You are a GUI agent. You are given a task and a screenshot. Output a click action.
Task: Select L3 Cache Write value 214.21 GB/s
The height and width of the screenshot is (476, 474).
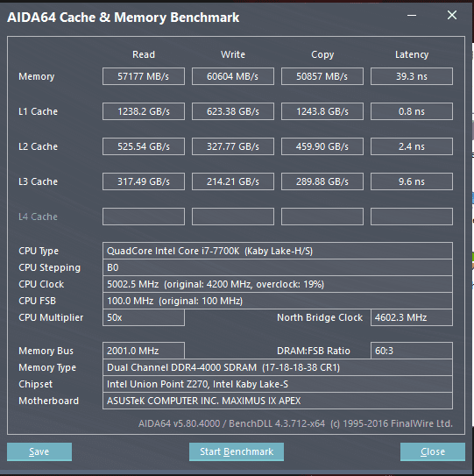(233, 181)
